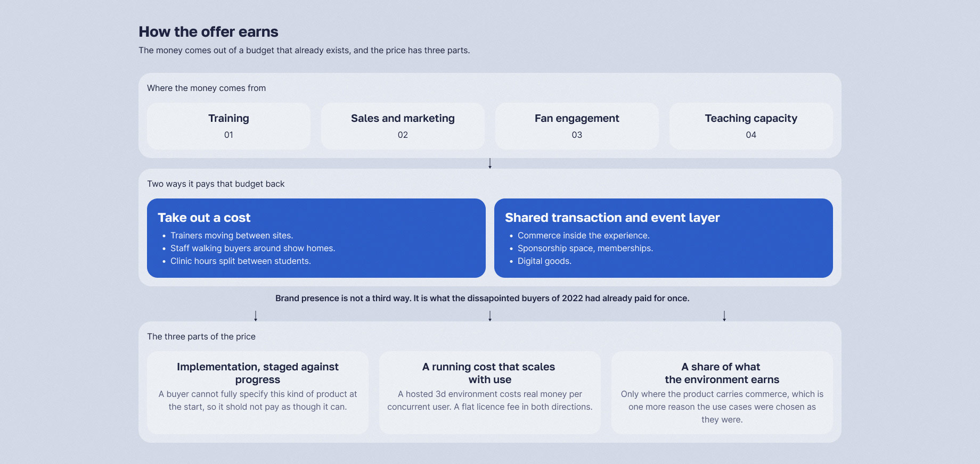Click the 'Digital goods' bullet item

(x=544, y=261)
